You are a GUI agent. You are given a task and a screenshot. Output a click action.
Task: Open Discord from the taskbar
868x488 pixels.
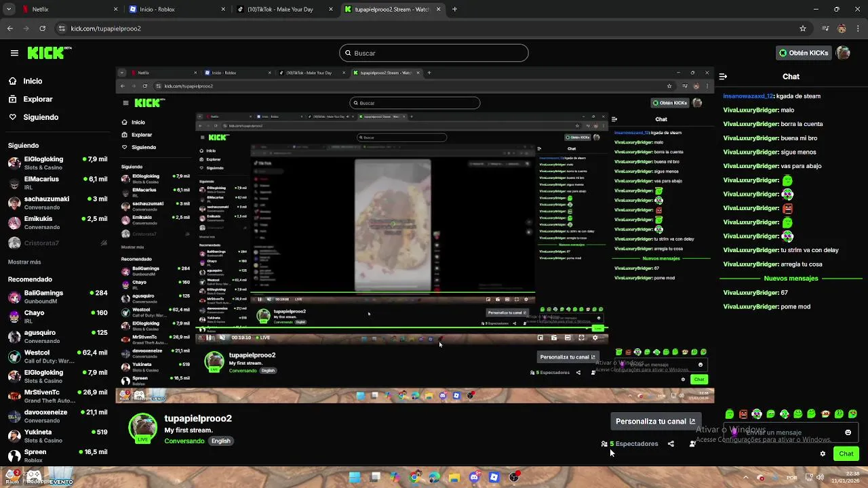474,477
